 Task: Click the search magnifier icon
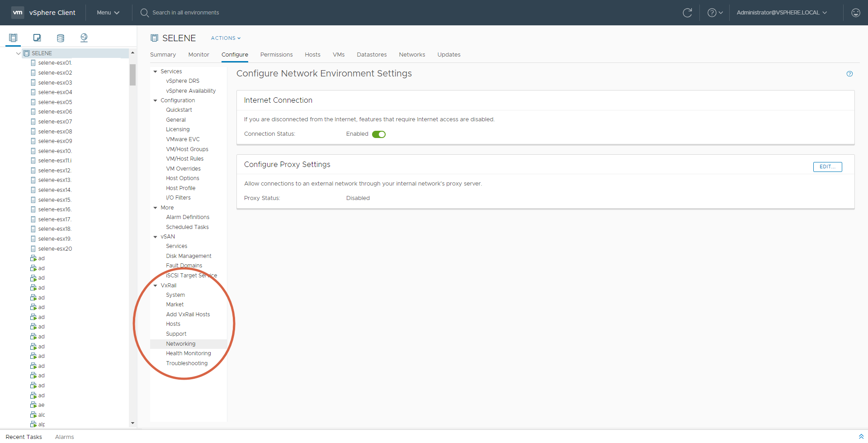(144, 13)
